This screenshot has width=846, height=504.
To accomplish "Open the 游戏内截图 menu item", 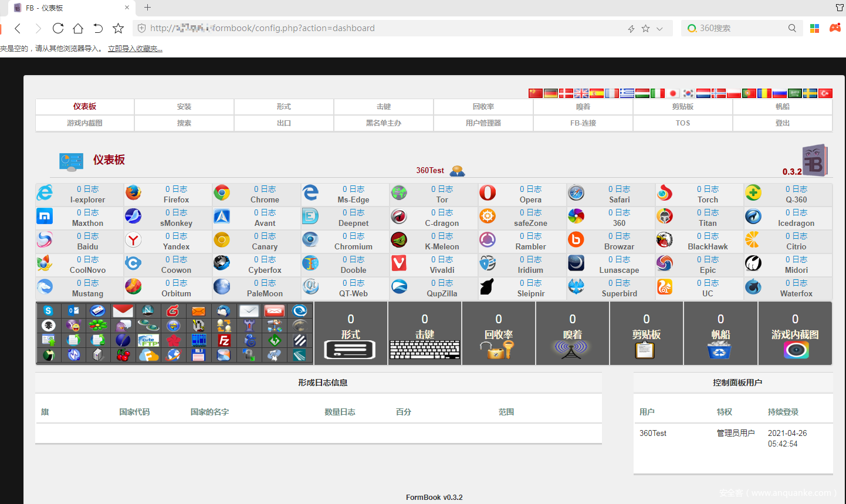I will click(x=85, y=123).
